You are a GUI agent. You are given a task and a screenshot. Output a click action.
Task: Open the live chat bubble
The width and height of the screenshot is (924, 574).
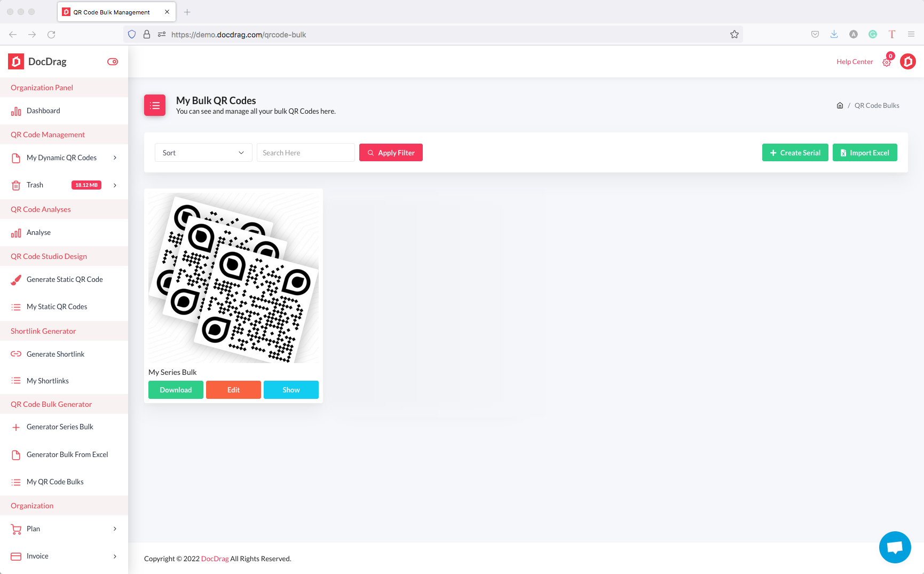pos(895,547)
